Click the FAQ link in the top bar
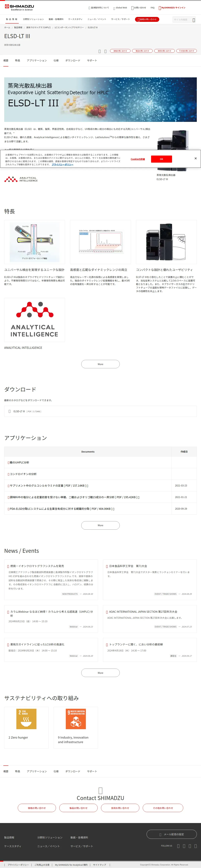Screen dimensions: 201x868 pyautogui.click(x=153, y=8)
